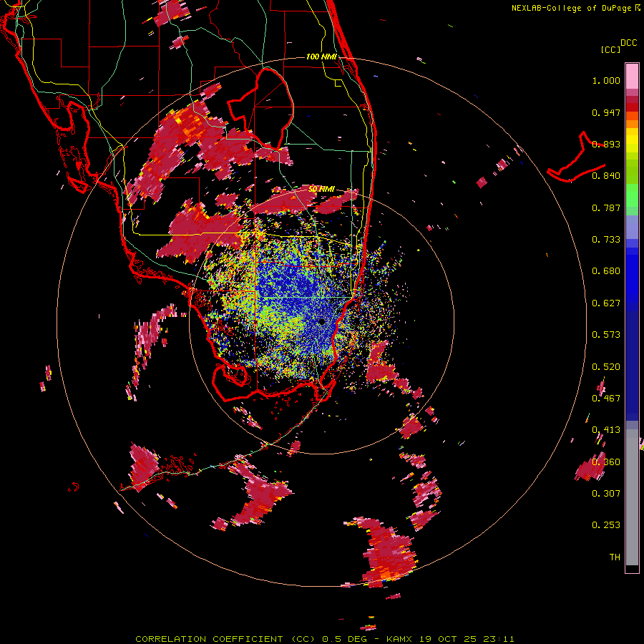Click the 0.360 scale value
The image size is (644, 644).
[606, 462]
